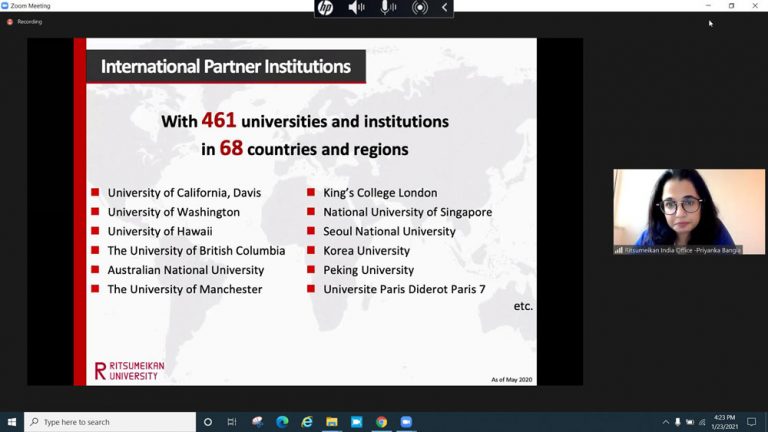Launch Microsoft Edge from the taskbar
768x432 pixels.
pyautogui.click(x=282, y=422)
